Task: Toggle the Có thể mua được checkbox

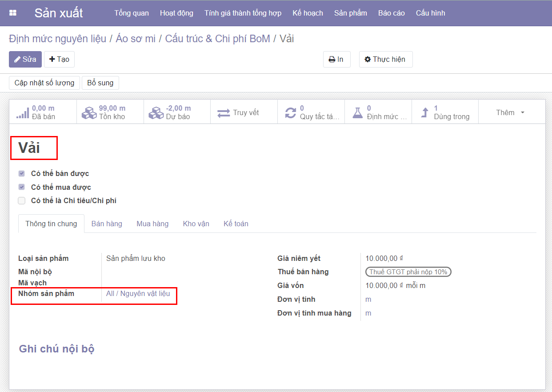Action: 22,187
